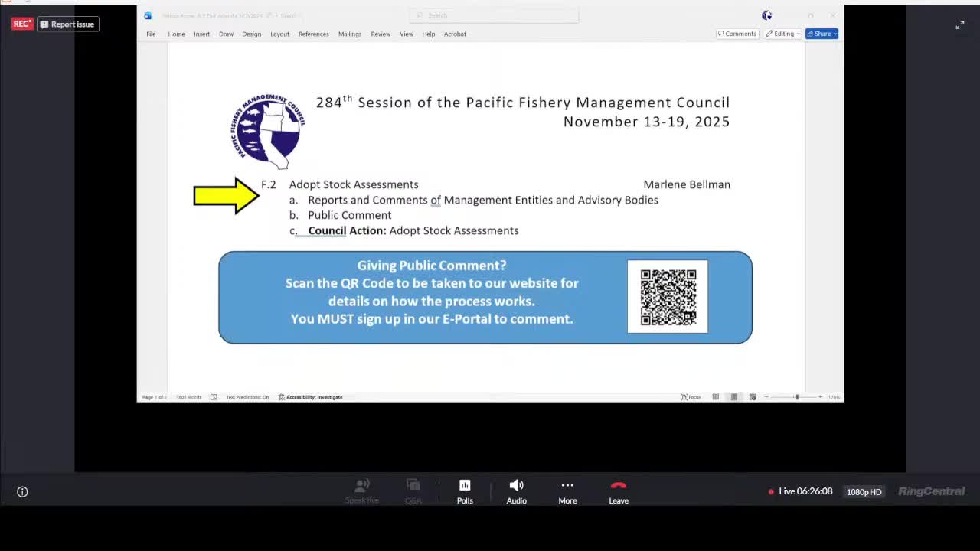Expand fullscreen with the expand arrows icon
The image size is (980, 551).
click(x=960, y=25)
